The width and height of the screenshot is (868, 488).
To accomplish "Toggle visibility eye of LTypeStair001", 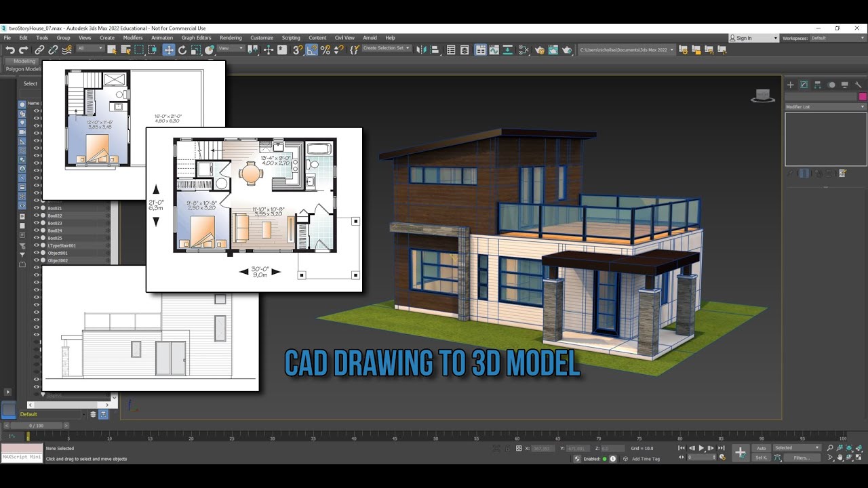I will tap(37, 245).
